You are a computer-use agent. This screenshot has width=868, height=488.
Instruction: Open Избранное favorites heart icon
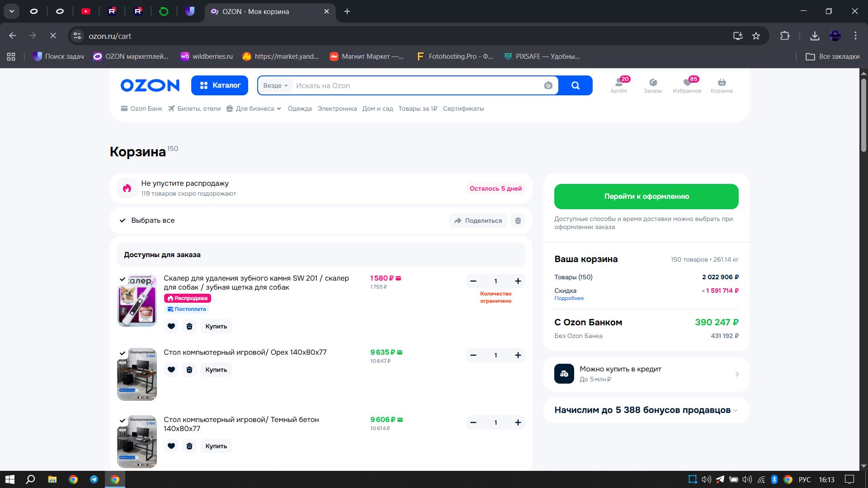click(687, 83)
